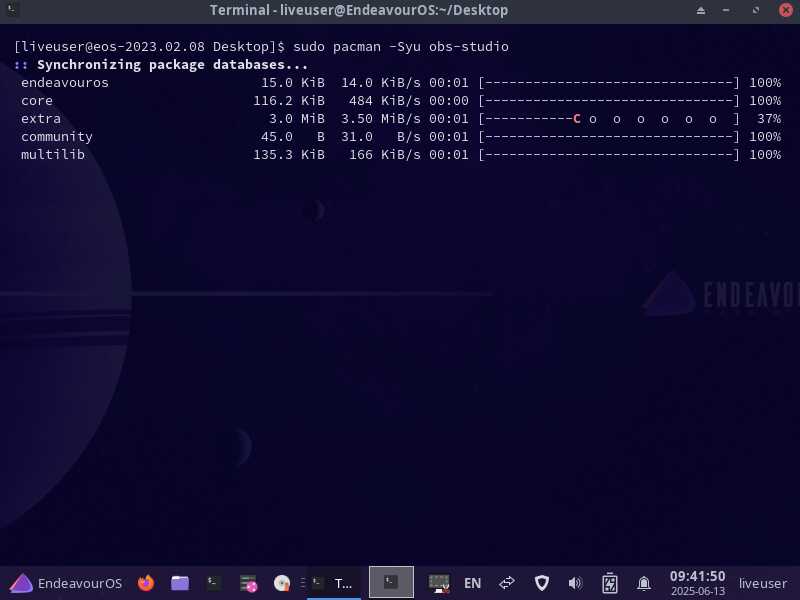Click the shield security tray icon
This screenshot has width=800, height=600.
[541, 583]
